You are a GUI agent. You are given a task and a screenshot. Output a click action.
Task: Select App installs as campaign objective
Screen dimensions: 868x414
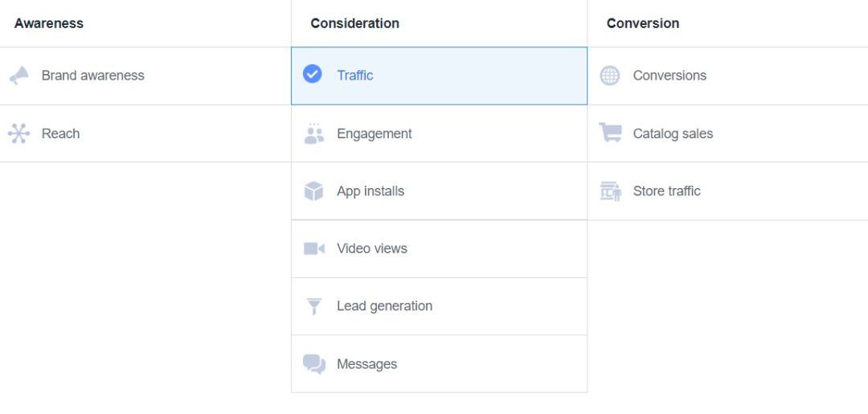371,191
